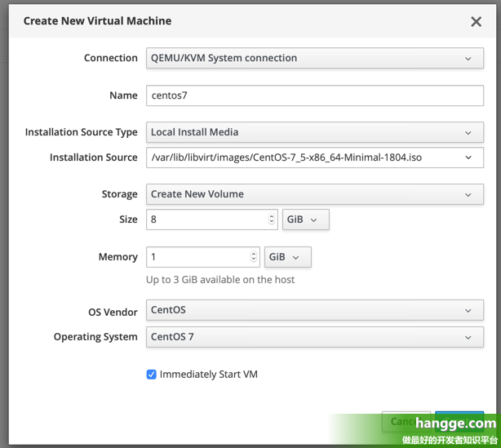Open the Installation Source path combo box
The height and width of the screenshot is (448, 501).
[x=315, y=157]
